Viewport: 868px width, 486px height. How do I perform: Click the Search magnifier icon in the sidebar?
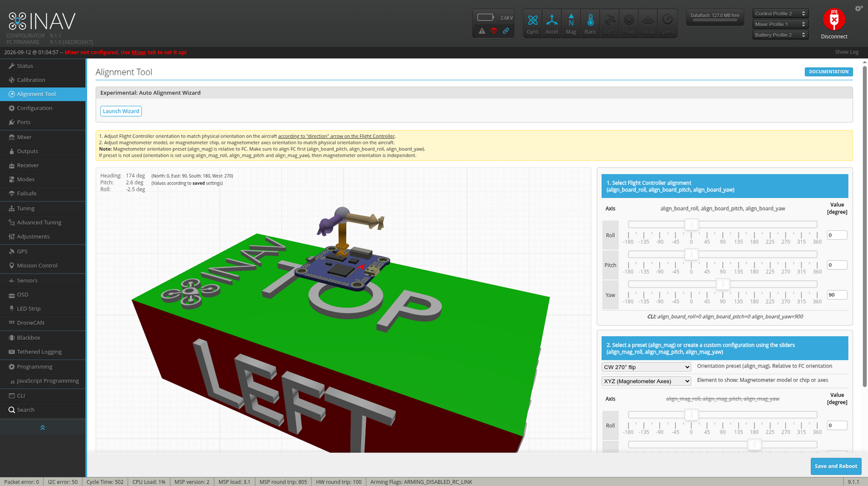(12, 410)
